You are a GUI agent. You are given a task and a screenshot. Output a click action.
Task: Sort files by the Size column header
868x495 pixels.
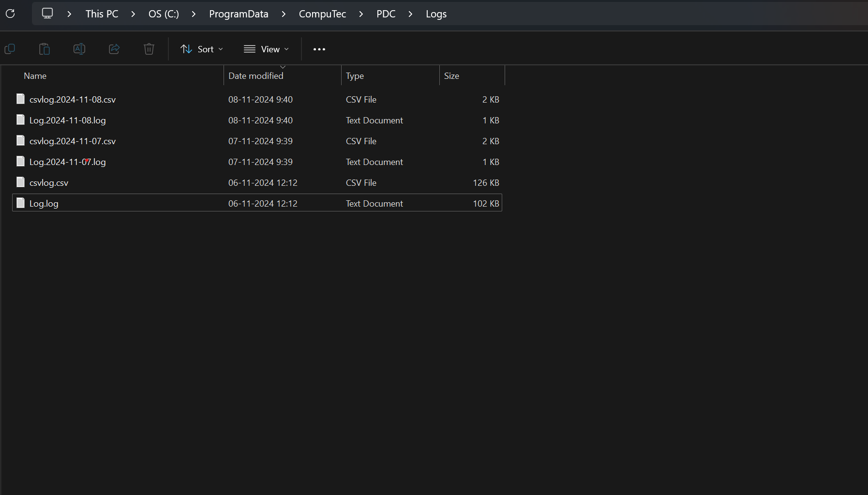point(452,75)
